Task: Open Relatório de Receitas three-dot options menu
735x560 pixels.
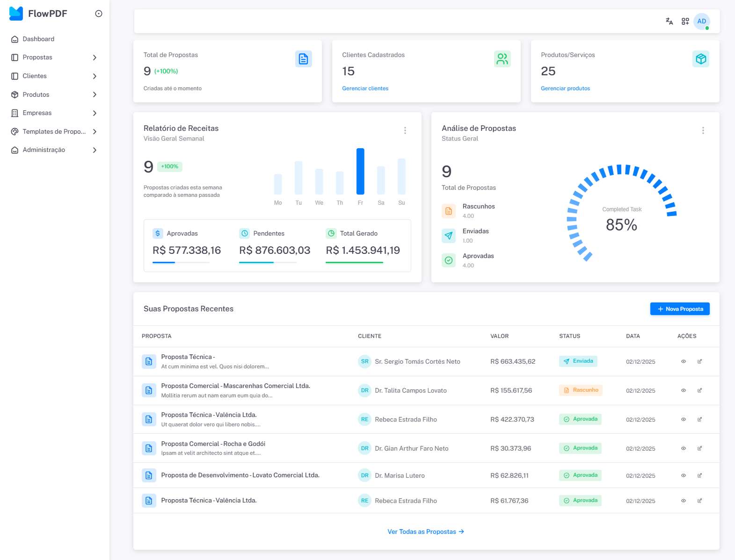Action: tap(405, 130)
